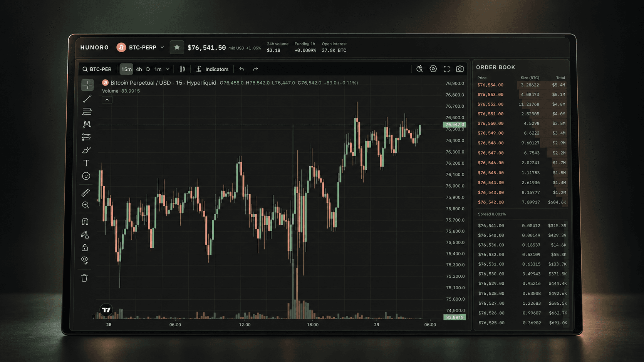
Task: Click the TradingView logo badge
Action: (106, 310)
